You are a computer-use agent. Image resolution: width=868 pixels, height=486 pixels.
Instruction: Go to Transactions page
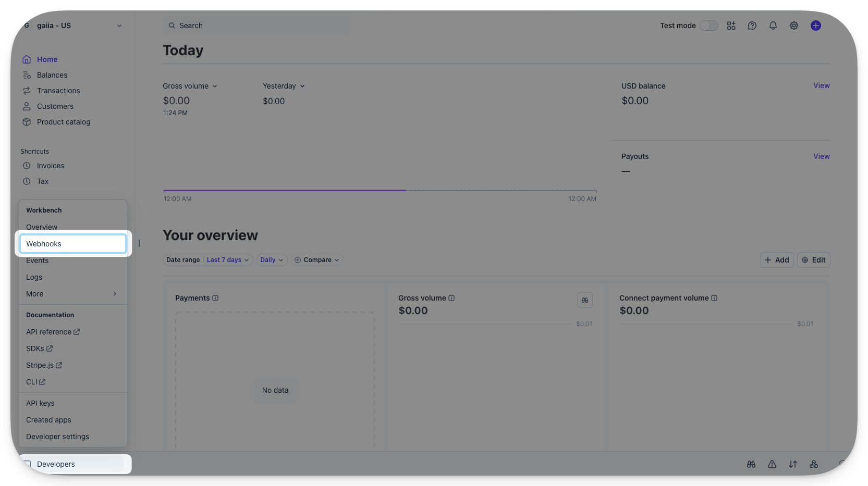click(58, 91)
